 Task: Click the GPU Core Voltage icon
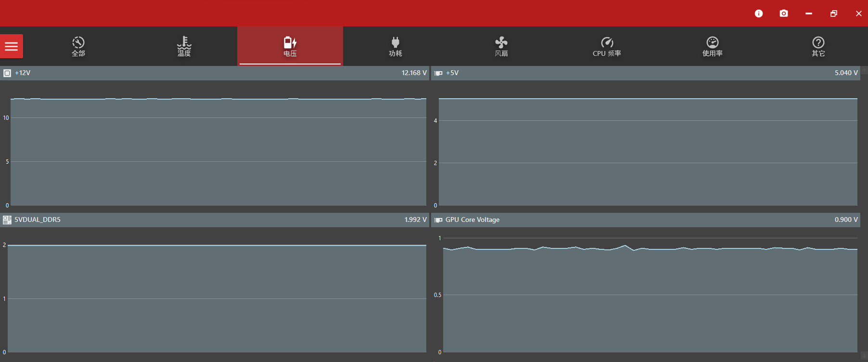[438, 220]
